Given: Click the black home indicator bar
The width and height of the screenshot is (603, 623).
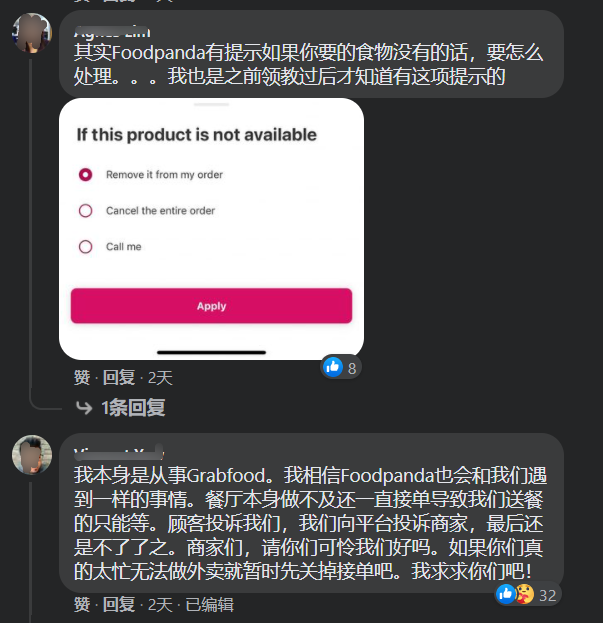Looking at the screenshot, I should click(x=211, y=352).
